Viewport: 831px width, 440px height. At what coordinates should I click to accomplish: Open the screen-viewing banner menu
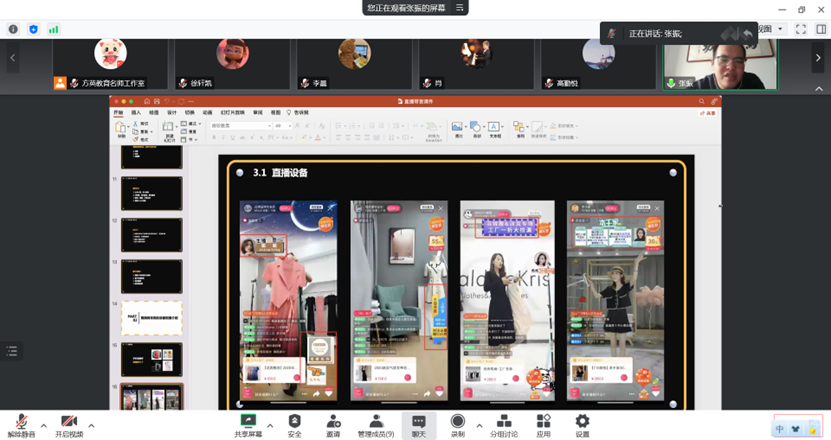tap(460, 8)
